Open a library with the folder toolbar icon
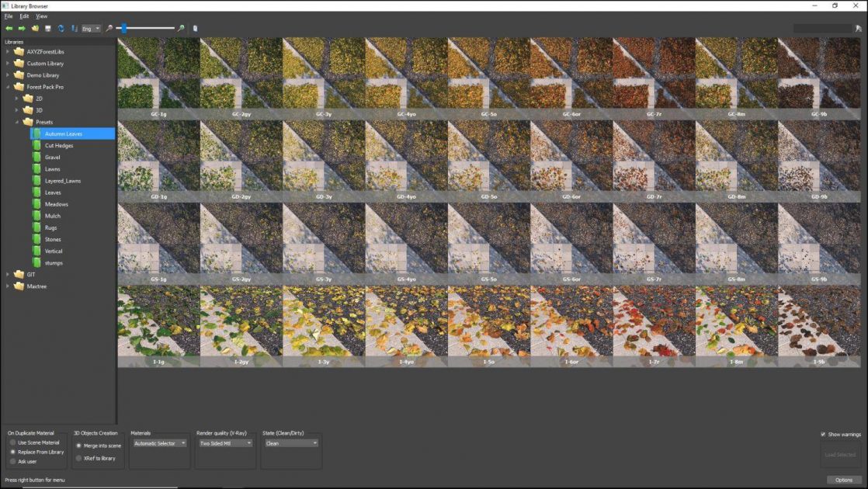Image resolution: width=868 pixels, height=489 pixels. click(35, 28)
